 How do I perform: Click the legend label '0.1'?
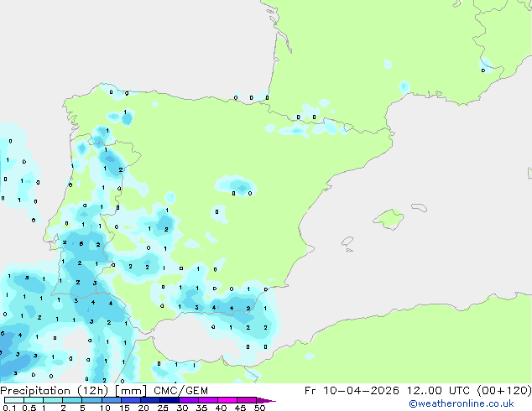click(9, 408)
